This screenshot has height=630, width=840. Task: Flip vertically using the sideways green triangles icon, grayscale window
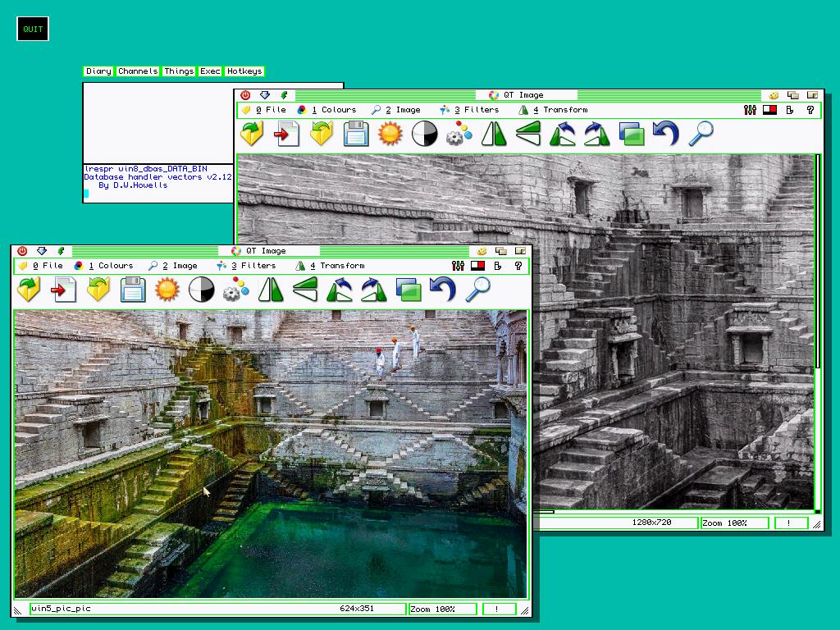pyautogui.click(x=528, y=134)
